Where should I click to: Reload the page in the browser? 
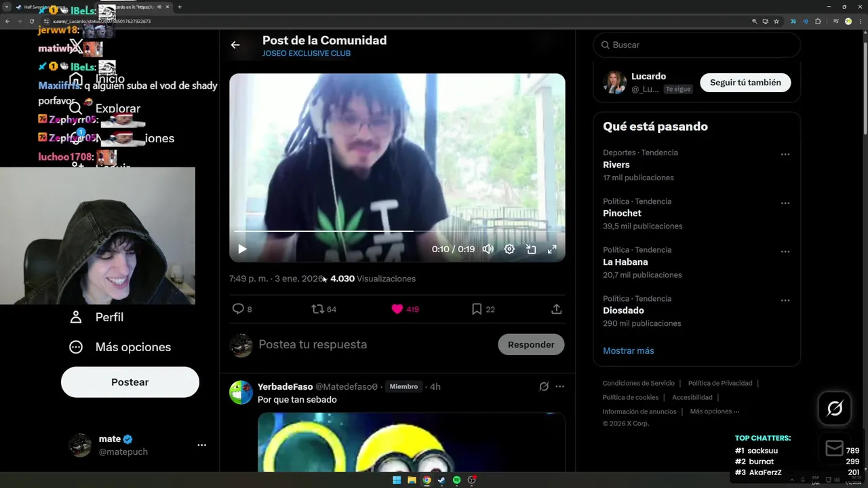click(x=31, y=21)
